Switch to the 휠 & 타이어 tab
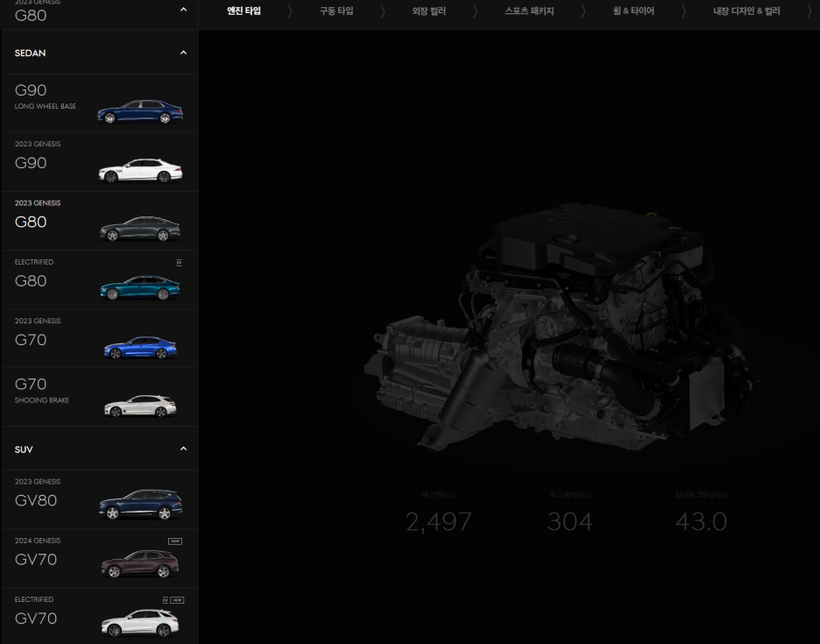820x644 pixels. [x=633, y=11]
